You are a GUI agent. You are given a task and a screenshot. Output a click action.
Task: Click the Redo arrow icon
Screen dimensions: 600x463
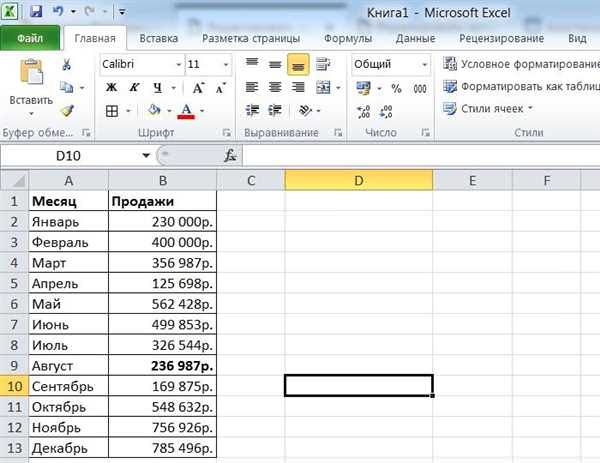click(x=89, y=11)
